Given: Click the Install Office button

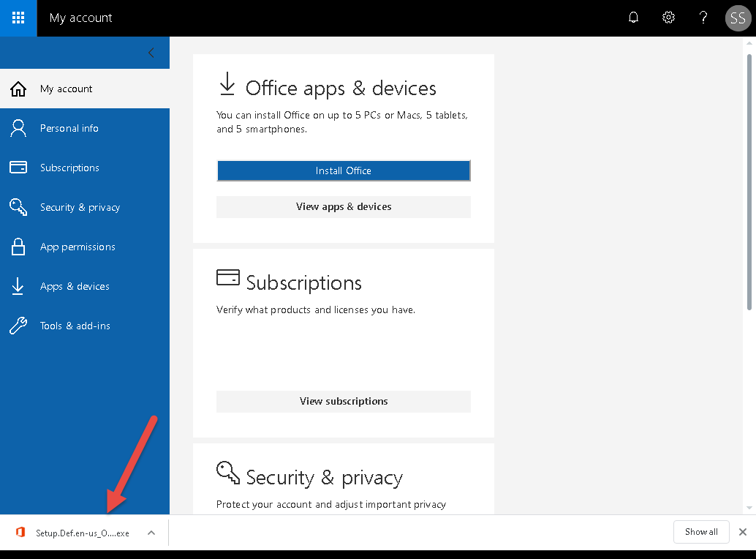Looking at the screenshot, I should [x=344, y=170].
